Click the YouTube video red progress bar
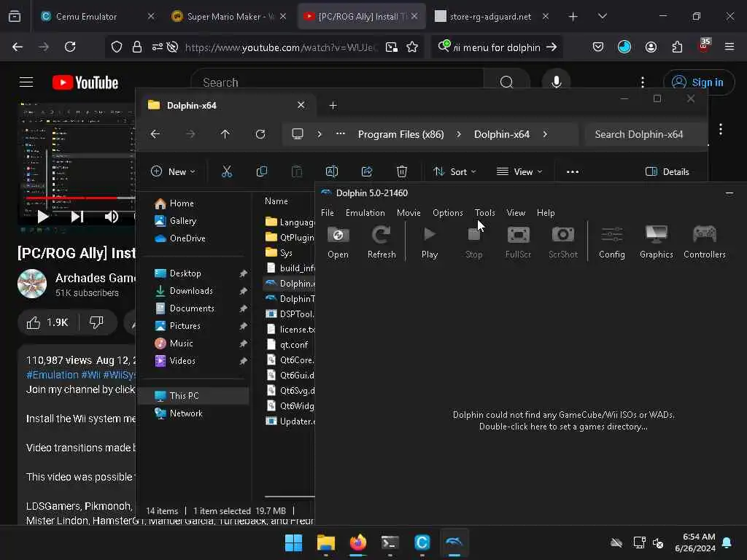 tap(71, 198)
